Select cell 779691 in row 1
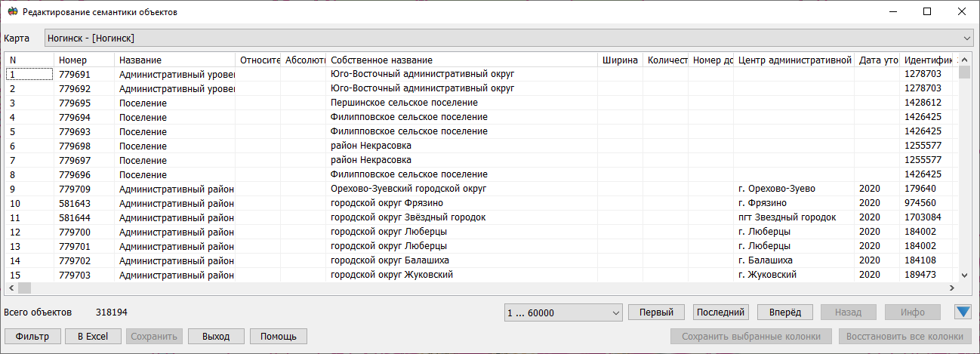 click(x=84, y=75)
